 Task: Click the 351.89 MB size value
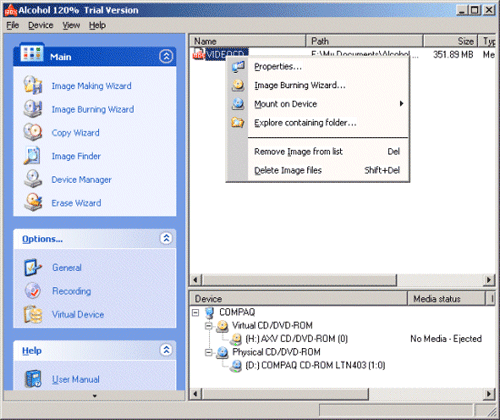[453, 54]
